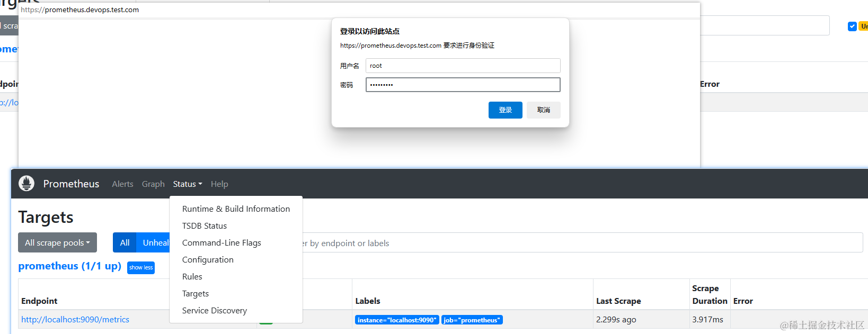Focus the username field containing root

(x=463, y=66)
